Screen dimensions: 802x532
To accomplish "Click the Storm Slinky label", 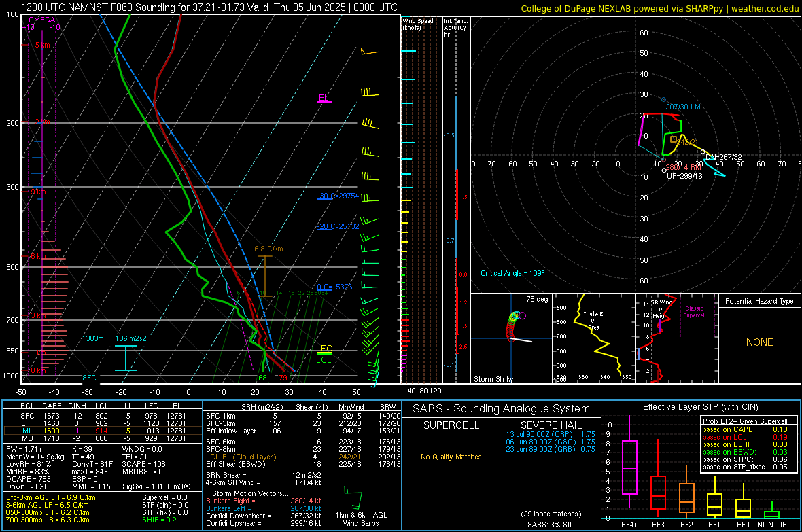I will click(x=493, y=379).
